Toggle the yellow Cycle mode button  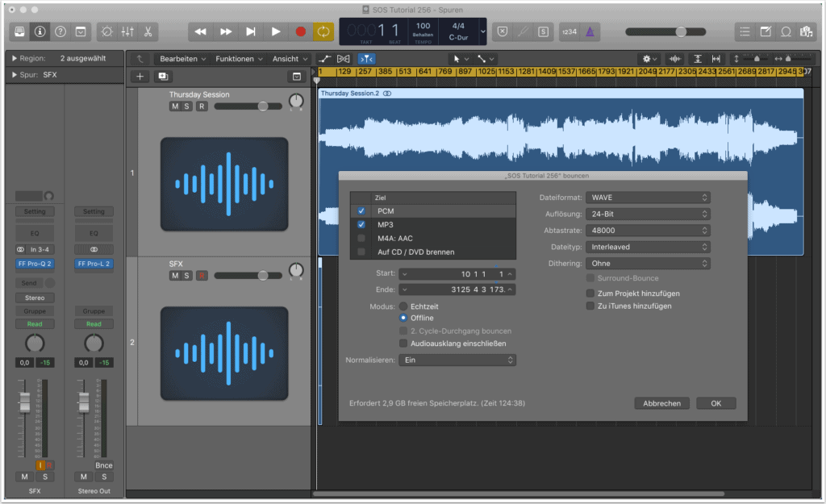[x=323, y=31]
